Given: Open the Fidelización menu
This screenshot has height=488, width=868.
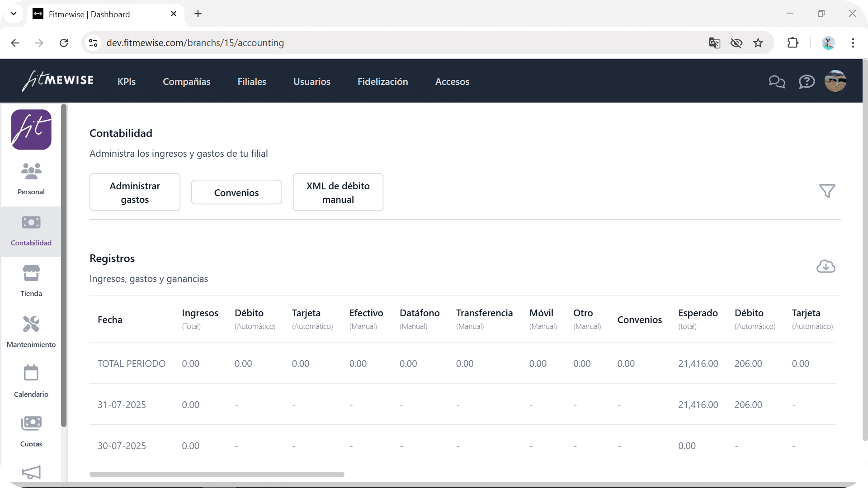Looking at the screenshot, I should 383,82.
